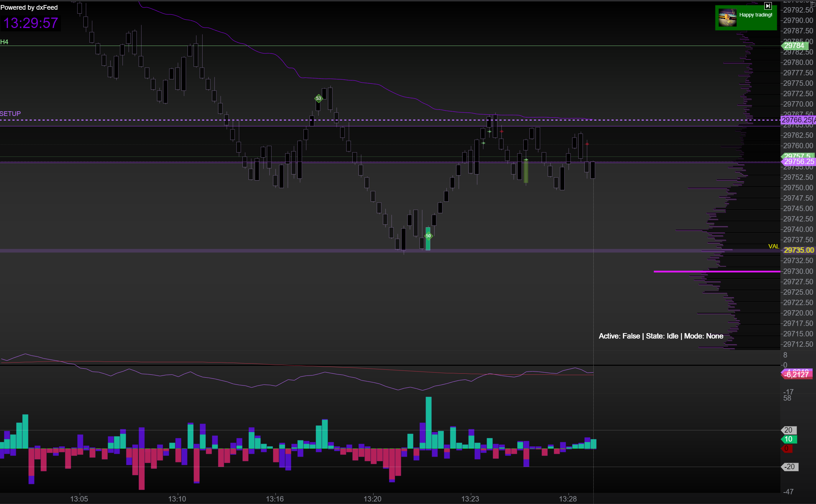The image size is (816, 504).
Task: Click the gray -20 level tag on volume panel
Action: tap(789, 467)
